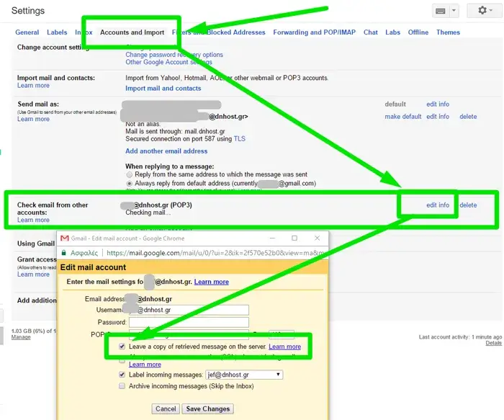Open Other Google Account settings link

(168, 62)
